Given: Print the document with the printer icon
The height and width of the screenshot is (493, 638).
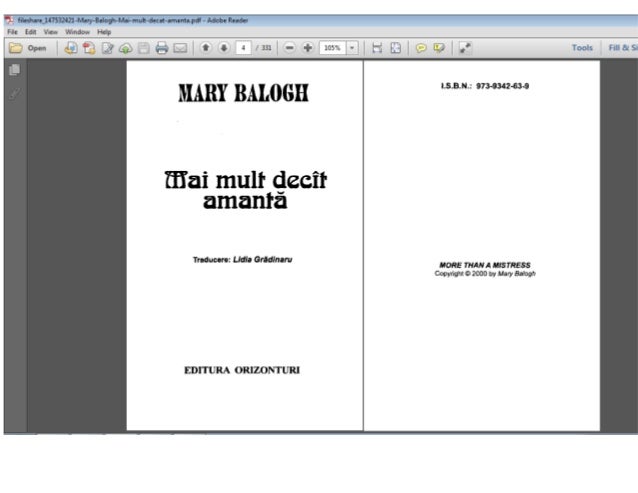Looking at the screenshot, I should (162, 48).
